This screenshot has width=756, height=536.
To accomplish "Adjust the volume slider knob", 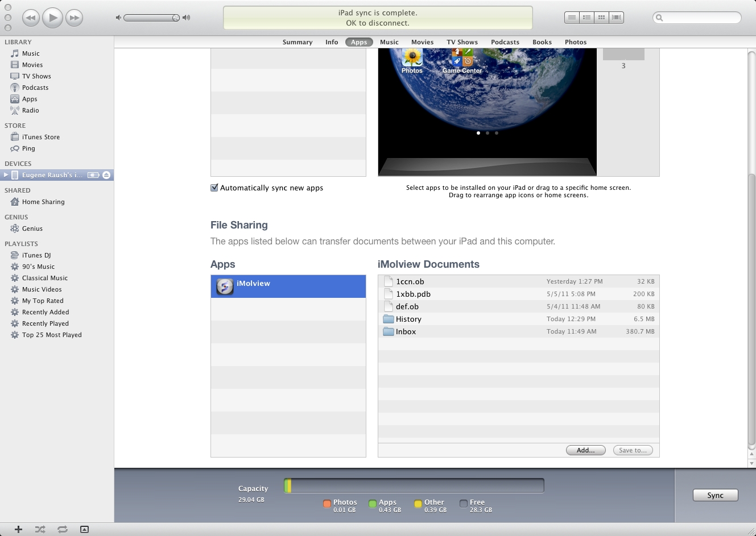I will (176, 18).
